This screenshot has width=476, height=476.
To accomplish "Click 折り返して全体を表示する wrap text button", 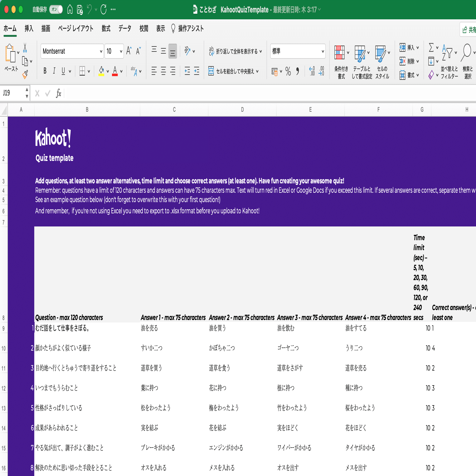I will click(x=236, y=51).
